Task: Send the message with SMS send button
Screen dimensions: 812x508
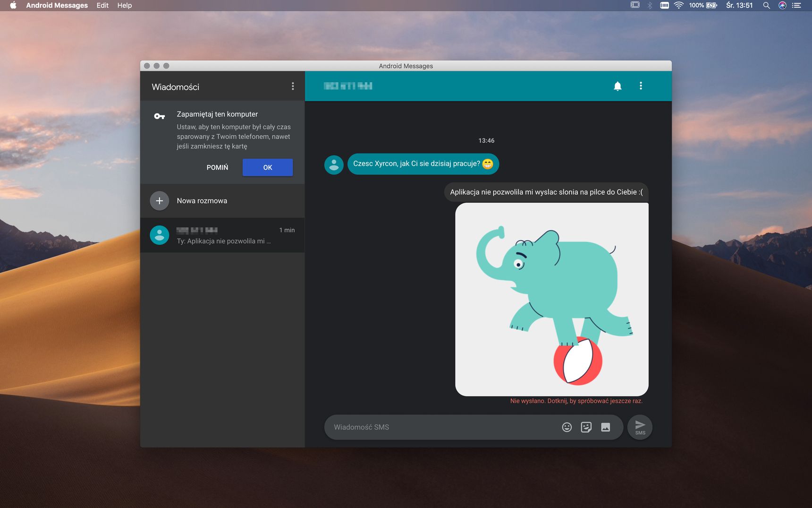Action: tap(640, 427)
